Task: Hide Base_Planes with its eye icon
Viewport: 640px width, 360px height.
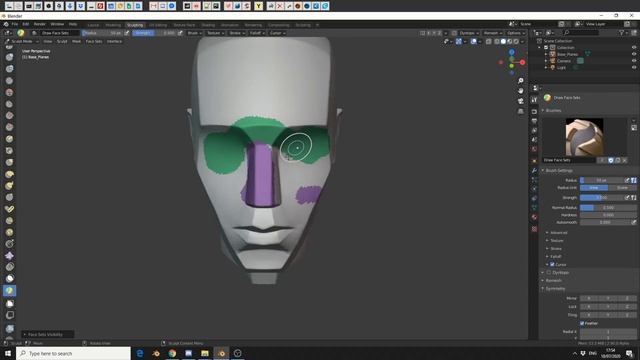Action: coord(634,54)
